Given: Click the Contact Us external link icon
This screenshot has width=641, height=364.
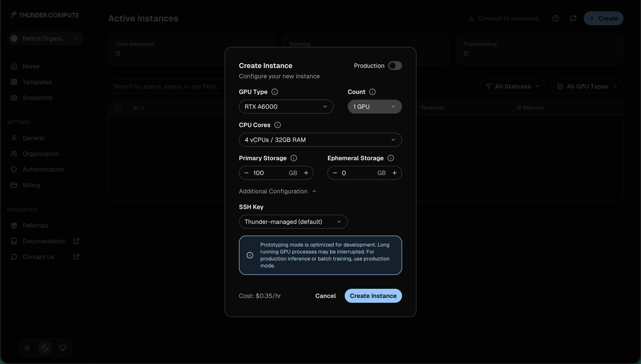Looking at the screenshot, I should [x=76, y=257].
